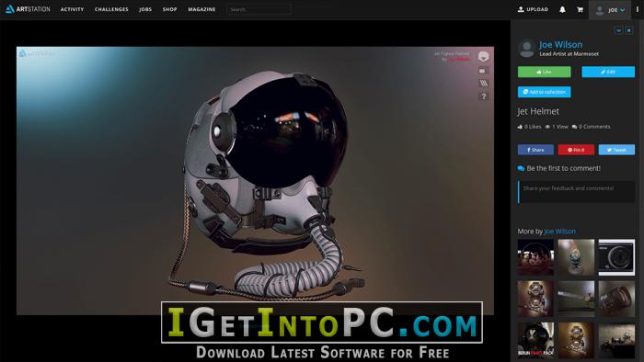644x362 pixels.
Task: Click the ArtStation logo
Action: tap(28, 9)
